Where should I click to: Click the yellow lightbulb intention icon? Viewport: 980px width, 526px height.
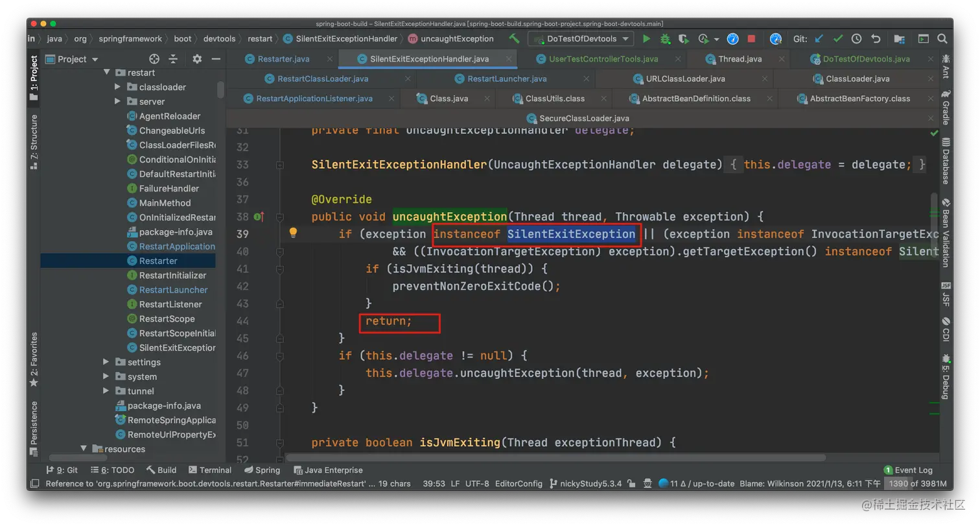293,233
